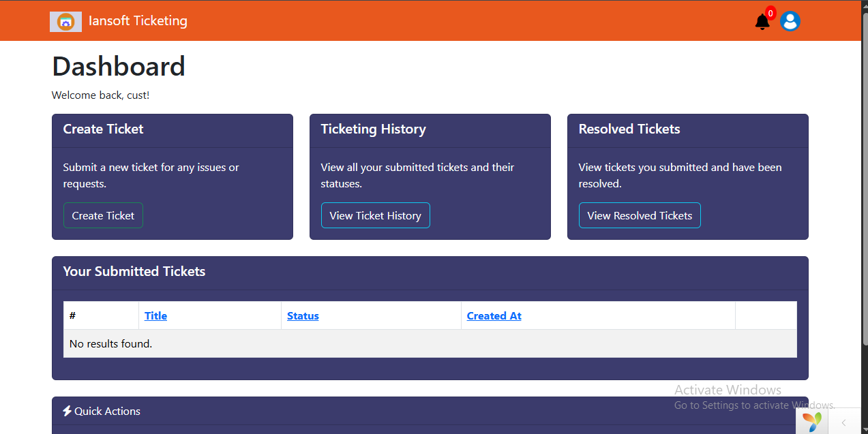This screenshot has width=868, height=434.
Task: Go to Iansoft Ticketing home link
Action: [x=138, y=21]
